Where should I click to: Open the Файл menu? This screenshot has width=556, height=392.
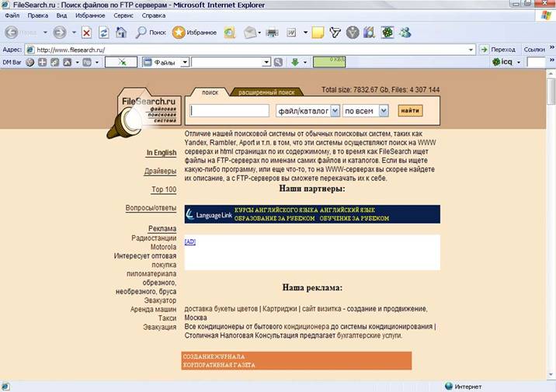tap(12, 16)
